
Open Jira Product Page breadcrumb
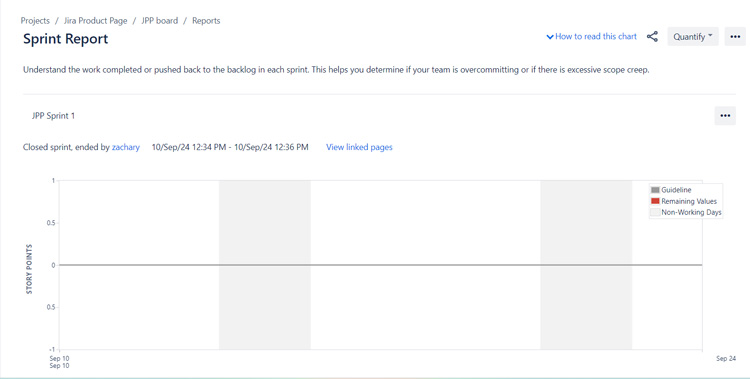tap(96, 21)
